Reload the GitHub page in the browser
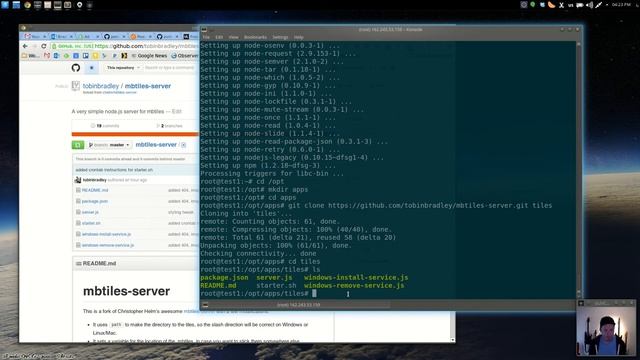Screen dimensions: 640x360 coord(44,46)
